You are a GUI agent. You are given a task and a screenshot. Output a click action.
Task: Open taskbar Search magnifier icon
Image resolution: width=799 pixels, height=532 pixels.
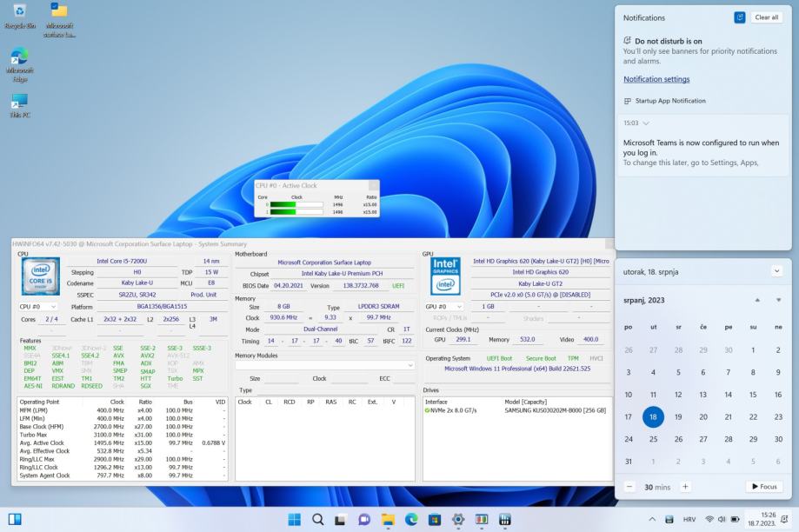(x=318, y=519)
